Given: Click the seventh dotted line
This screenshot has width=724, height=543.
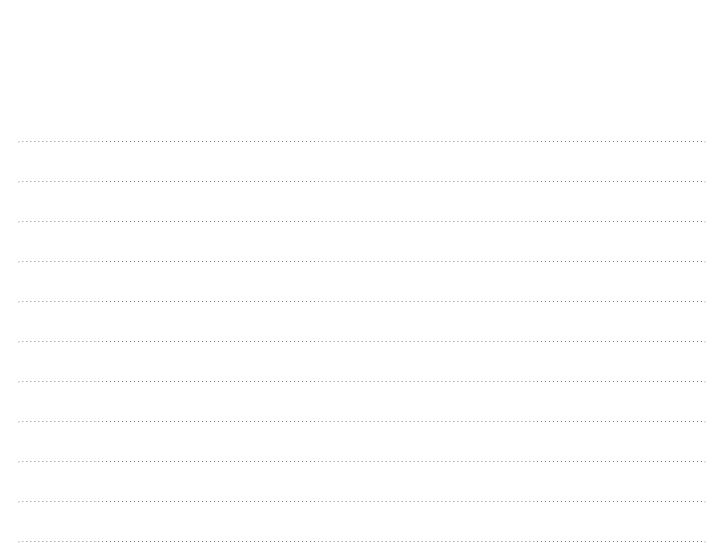Looking at the screenshot, I should click(362, 382).
